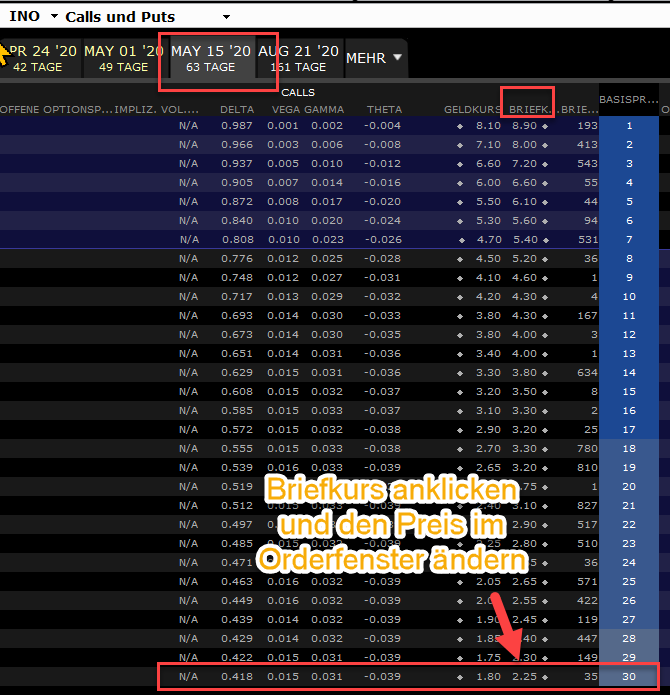Open the MEHR expirations dropdown

coord(374,58)
